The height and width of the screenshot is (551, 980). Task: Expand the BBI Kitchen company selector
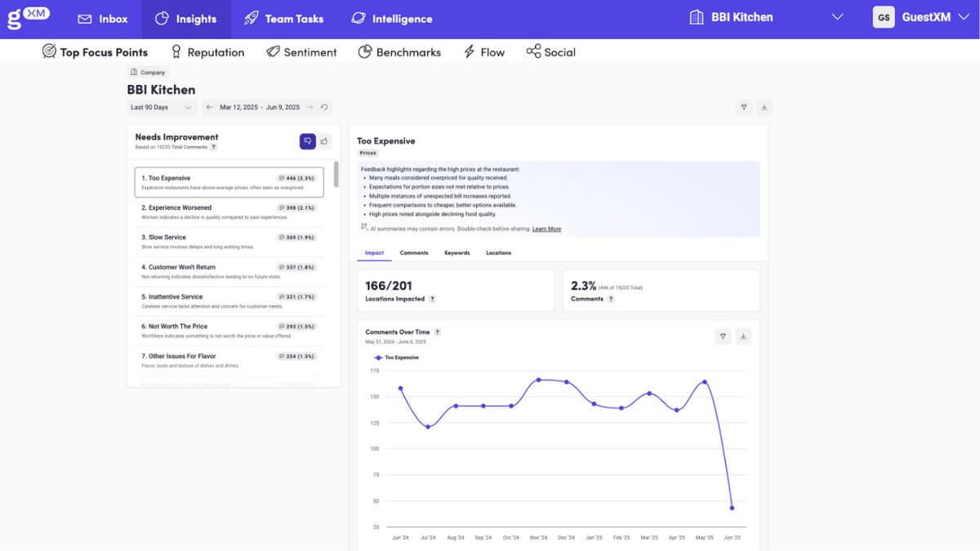click(x=836, y=17)
